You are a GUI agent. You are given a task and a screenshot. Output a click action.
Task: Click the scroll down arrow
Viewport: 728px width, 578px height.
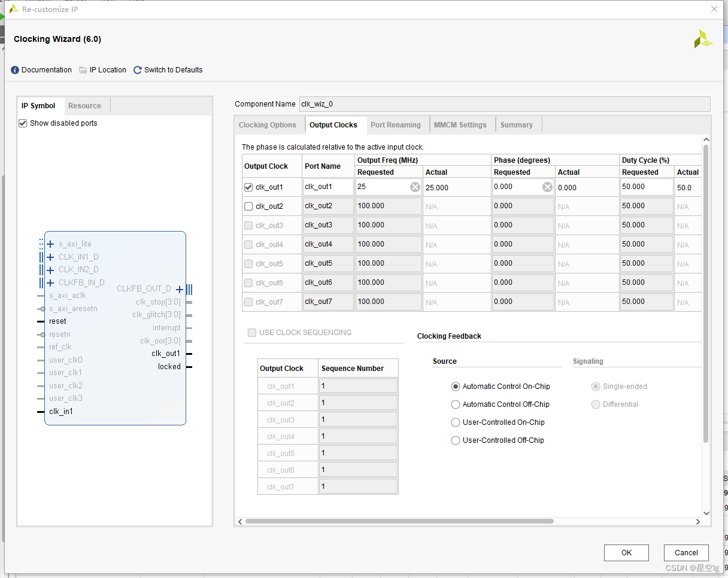(706, 513)
